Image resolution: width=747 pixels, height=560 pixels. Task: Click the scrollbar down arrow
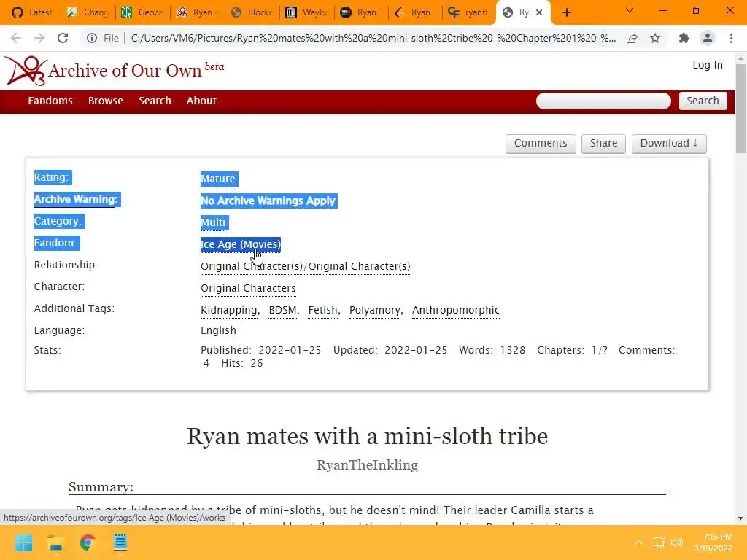click(x=740, y=518)
